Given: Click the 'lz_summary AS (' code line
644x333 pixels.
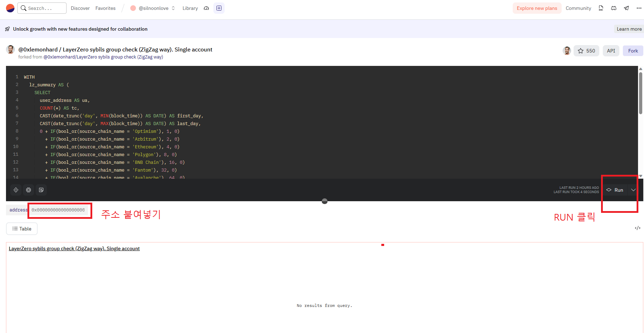Looking at the screenshot, I should (49, 85).
